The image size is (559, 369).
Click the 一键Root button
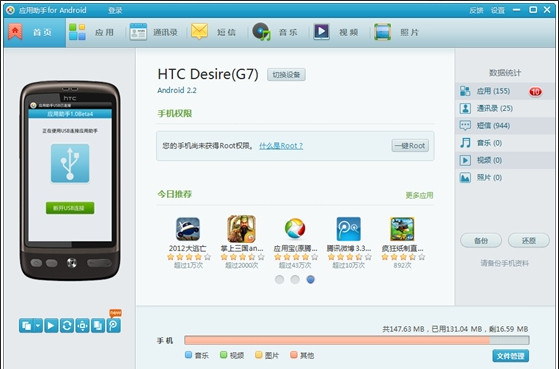pos(410,145)
